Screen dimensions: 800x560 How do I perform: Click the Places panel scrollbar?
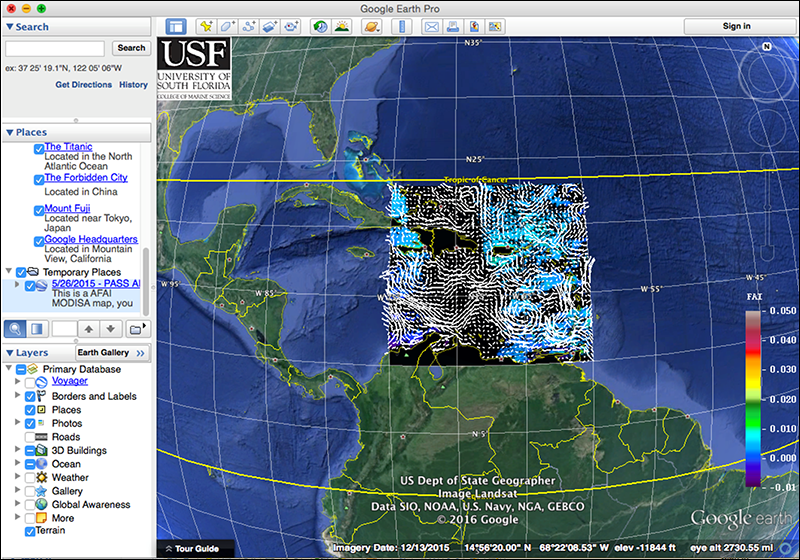[x=146, y=282]
